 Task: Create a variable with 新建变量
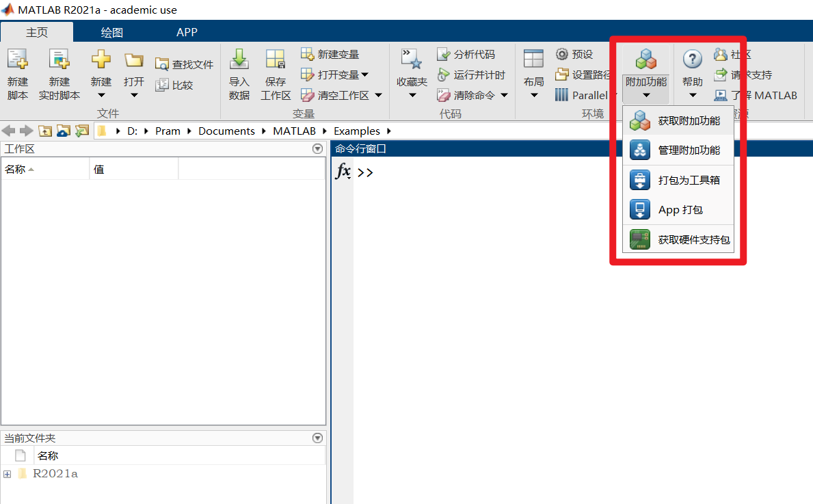(x=330, y=54)
